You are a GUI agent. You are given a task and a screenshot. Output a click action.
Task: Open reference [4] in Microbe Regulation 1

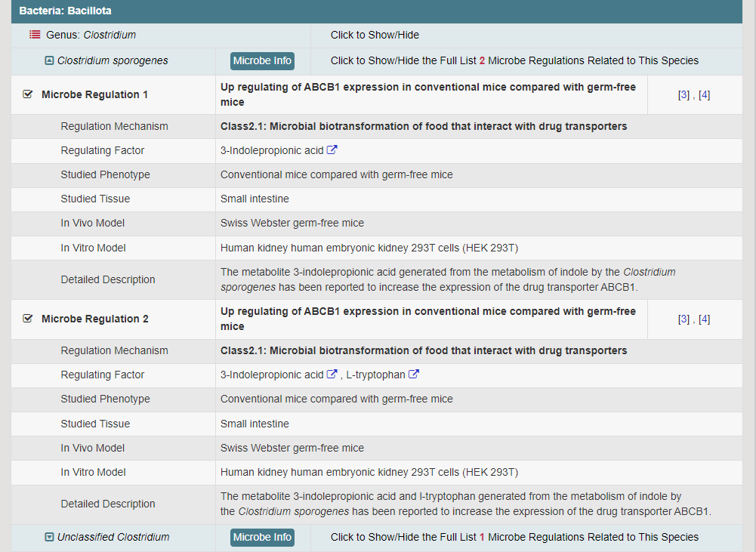point(704,95)
